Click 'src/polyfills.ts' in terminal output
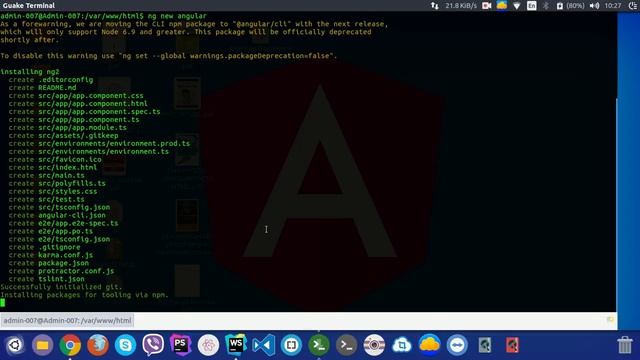The width and height of the screenshot is (640, 360). [72, 184]
